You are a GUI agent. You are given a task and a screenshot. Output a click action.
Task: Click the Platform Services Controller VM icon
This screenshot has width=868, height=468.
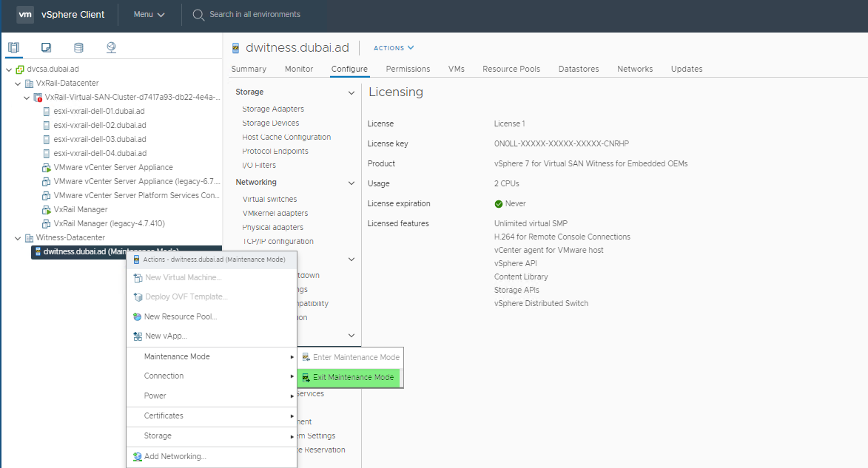click(x=47, y=196)
